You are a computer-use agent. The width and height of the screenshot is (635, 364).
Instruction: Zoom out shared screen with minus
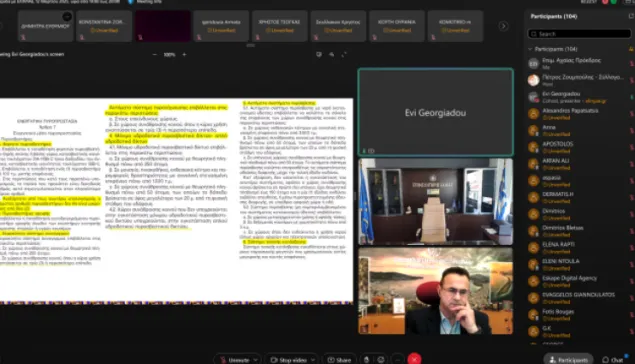point(155,54)
